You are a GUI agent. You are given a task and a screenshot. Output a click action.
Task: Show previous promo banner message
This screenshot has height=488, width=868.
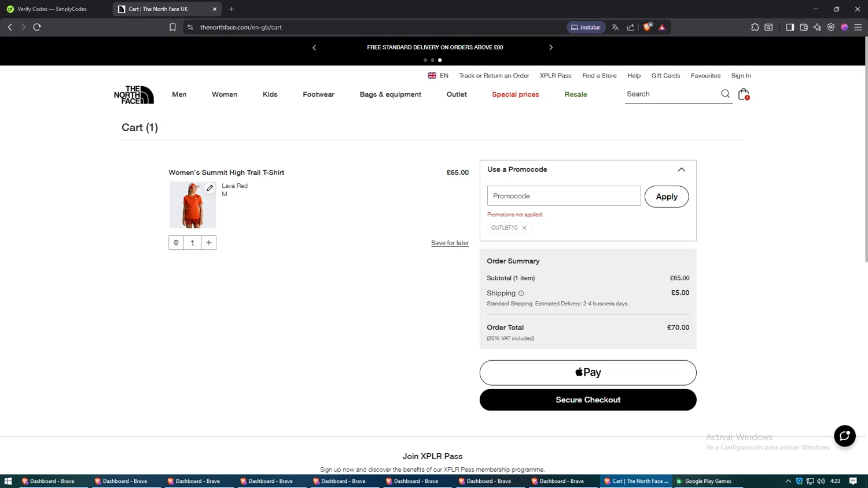tap(314, 47)
